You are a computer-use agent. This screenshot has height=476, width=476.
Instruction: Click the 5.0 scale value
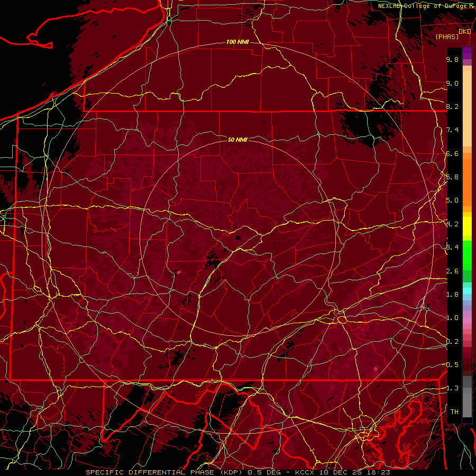pyautogui.click(x=452, y=200)
